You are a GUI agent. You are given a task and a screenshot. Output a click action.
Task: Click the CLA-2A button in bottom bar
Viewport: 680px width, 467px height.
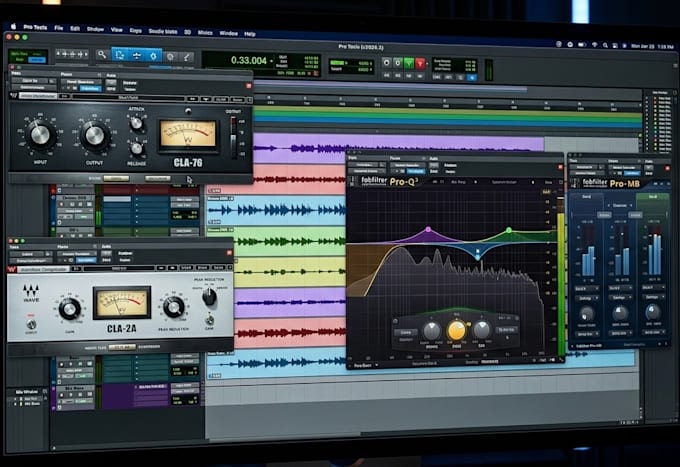pos(122,347)
